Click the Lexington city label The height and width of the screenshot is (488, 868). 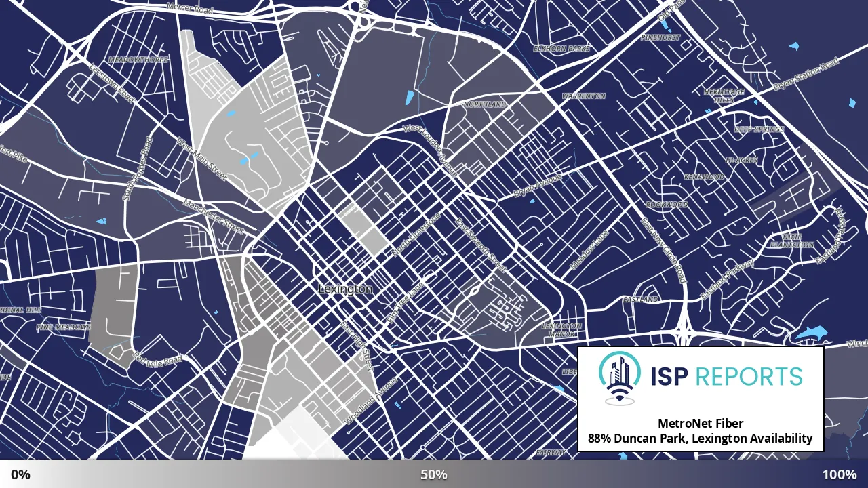[345, 289]
